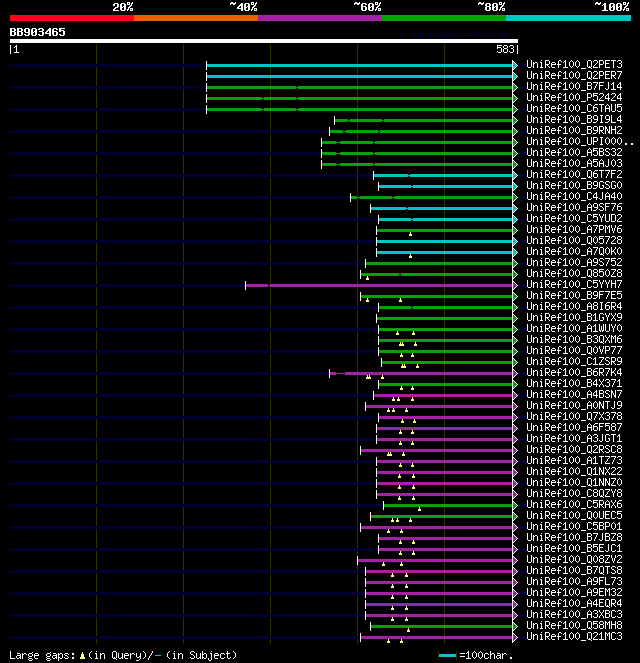Click the UniRef100_B6R7K4 label

574,372
